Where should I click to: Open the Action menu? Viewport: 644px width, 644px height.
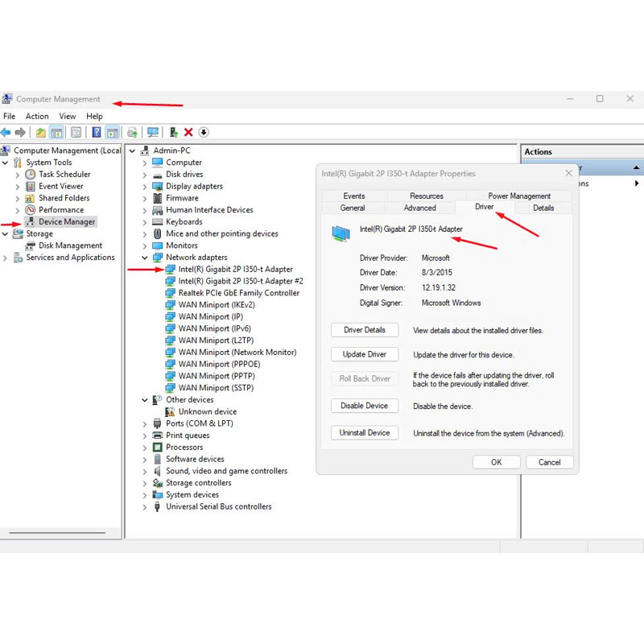coord(37,116)
